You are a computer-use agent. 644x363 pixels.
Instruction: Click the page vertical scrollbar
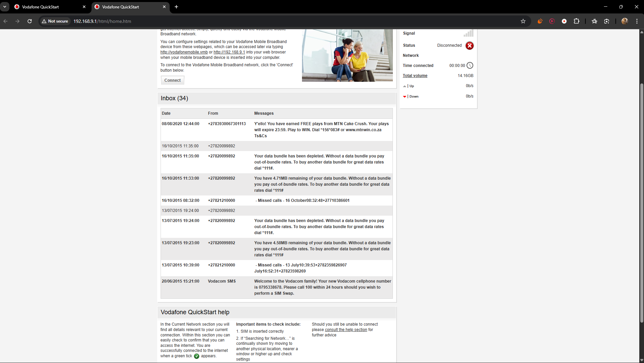tap(641, 202)
